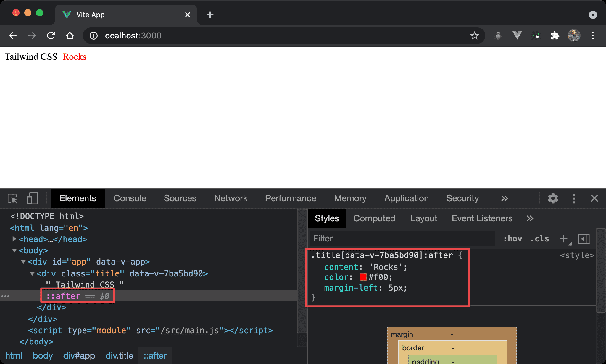Image resolution: width=606 pixels, height=364 pixels.
Task: Reload the localhost page
Action: click(x=51, y=36)
